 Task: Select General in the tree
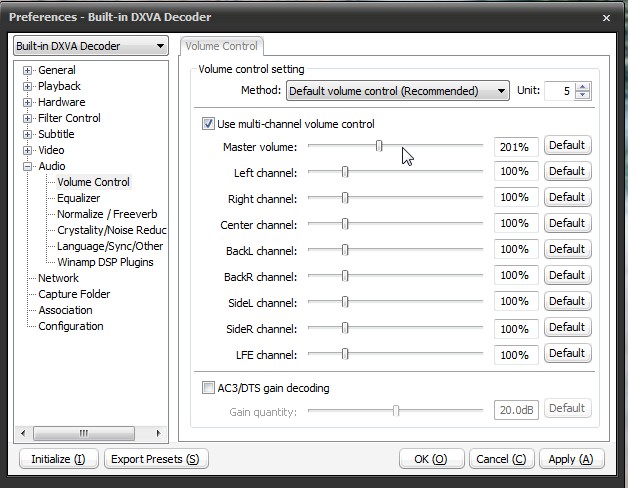tap(56, 70)
